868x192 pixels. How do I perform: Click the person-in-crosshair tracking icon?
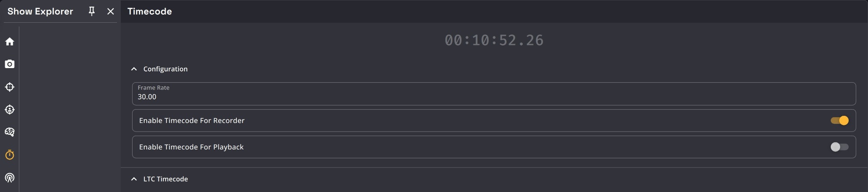(9, 110)
